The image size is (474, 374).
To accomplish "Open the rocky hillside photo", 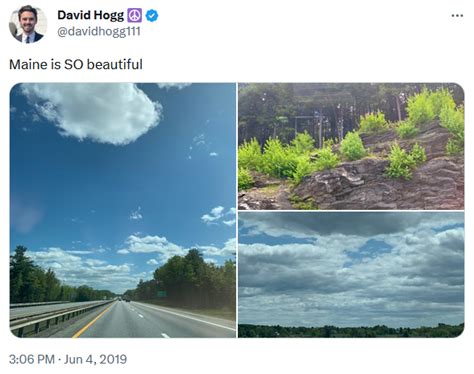I will [351, 146].
